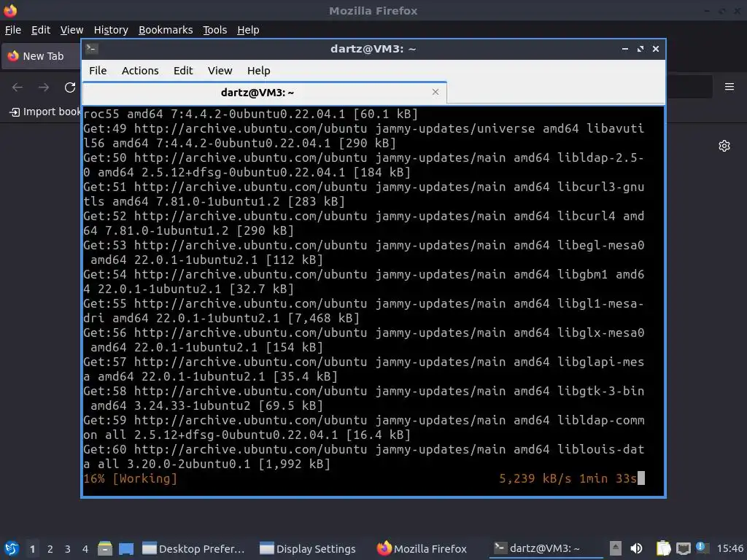Screen dimensions: 747x560
Task: Click Firefox back arrow button
Action: [x=18, y=87]
